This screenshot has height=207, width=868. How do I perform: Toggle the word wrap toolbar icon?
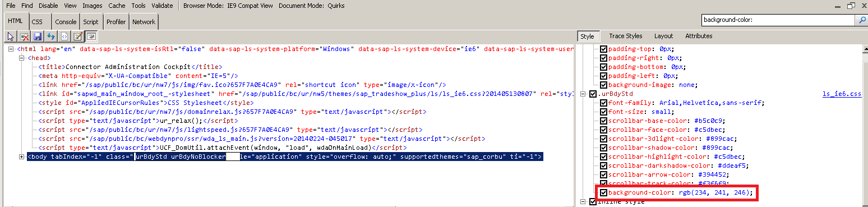[91, 36]
